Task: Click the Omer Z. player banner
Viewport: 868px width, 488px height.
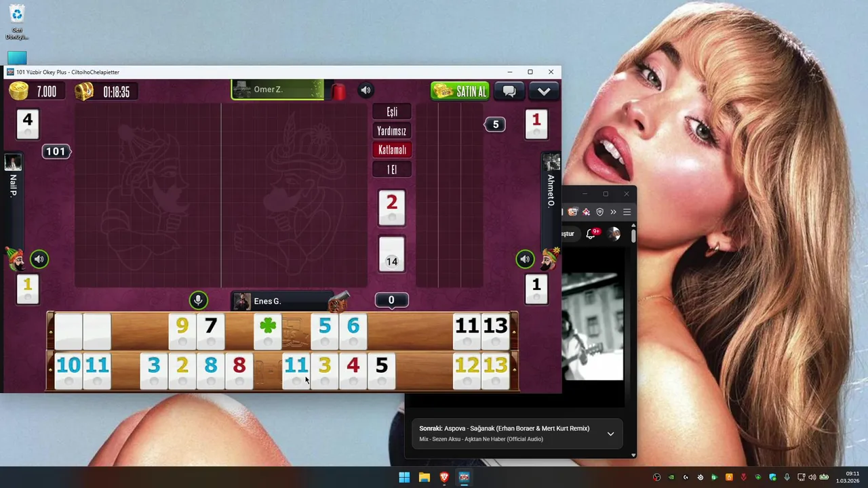Action: (x=277, y=89)
